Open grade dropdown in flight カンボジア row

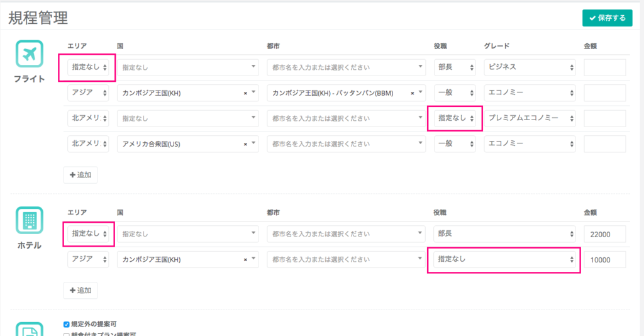(x=530, y=93)
